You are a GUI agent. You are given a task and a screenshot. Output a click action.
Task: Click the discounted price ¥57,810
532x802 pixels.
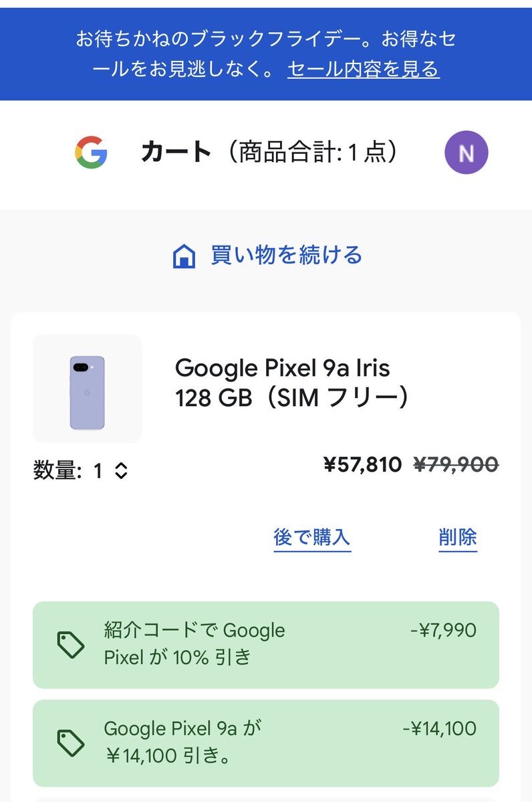click(x=362, y=464)
